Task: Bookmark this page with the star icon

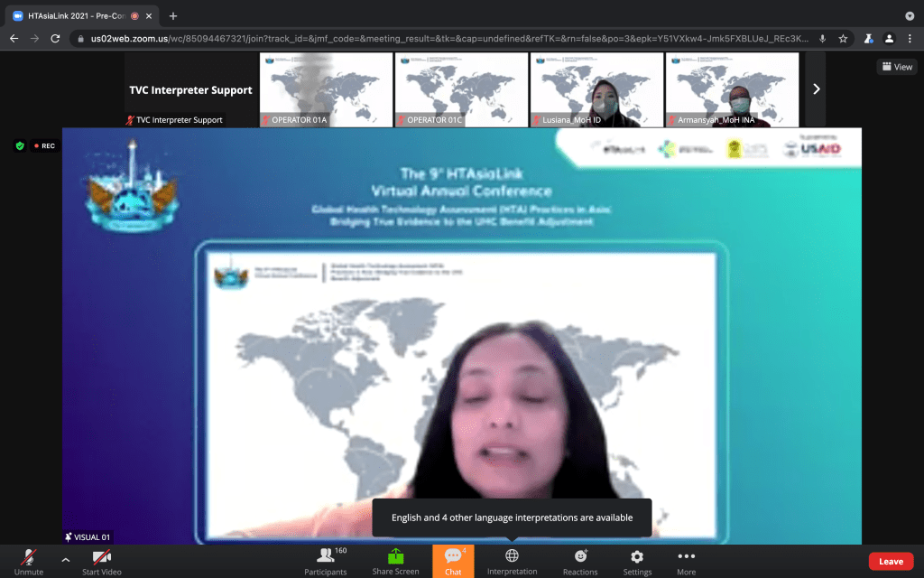Action: point(843,39)
